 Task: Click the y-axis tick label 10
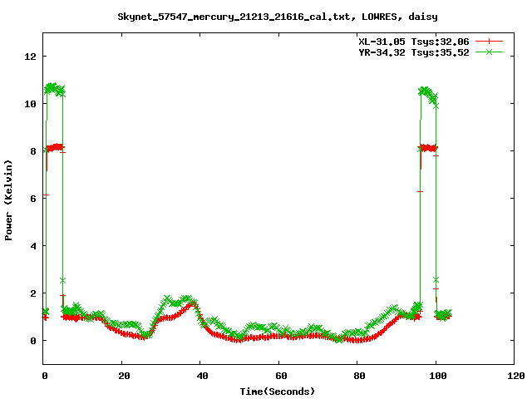coord(30,104)
